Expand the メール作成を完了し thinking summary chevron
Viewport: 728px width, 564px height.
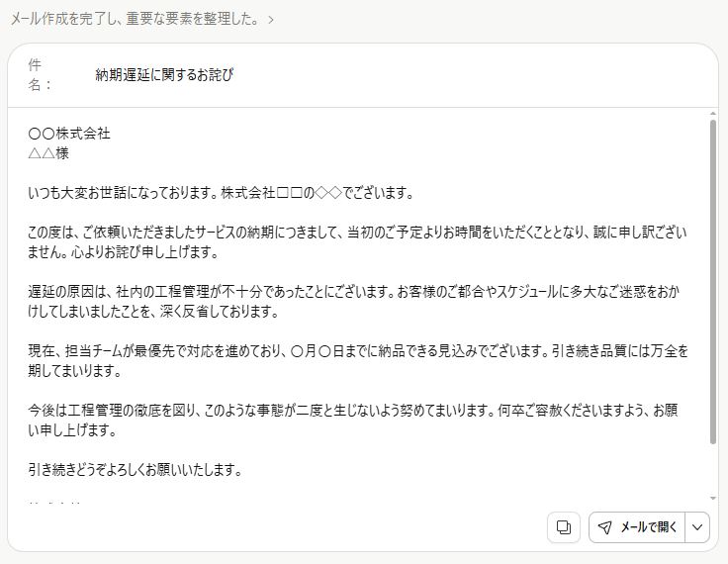(x=272, y=19)
